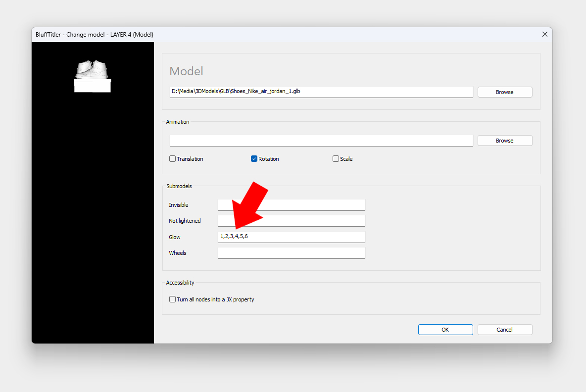Click the large Model heading text

[x=187, y=71]
